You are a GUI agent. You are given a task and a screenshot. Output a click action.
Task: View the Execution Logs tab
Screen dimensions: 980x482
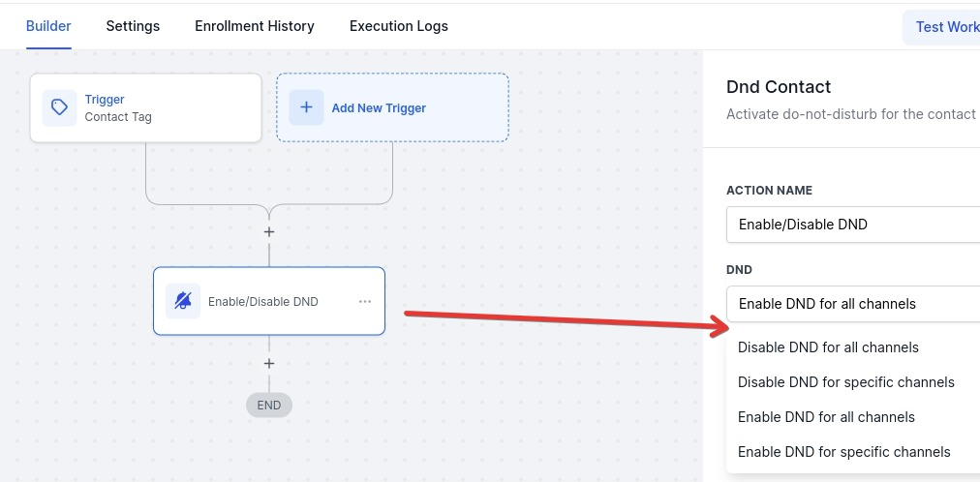399,26
